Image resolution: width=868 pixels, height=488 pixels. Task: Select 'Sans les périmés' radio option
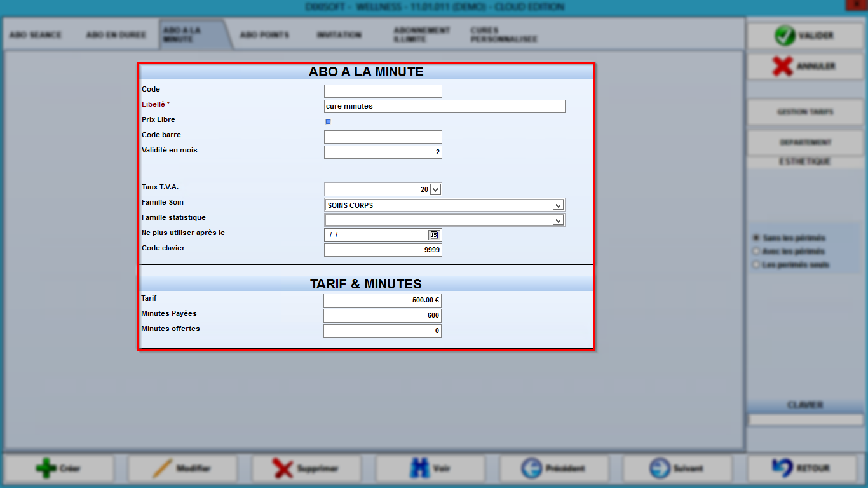coord(756,238)
